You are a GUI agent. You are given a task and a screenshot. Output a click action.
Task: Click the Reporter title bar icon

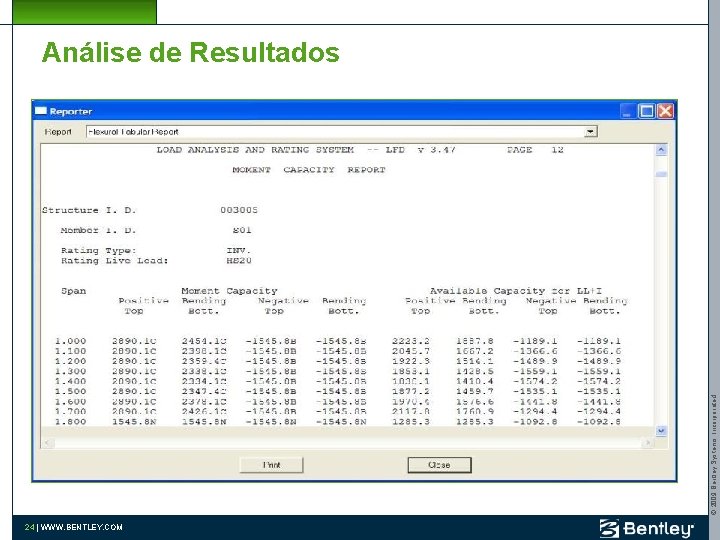(x=41, y=111)
